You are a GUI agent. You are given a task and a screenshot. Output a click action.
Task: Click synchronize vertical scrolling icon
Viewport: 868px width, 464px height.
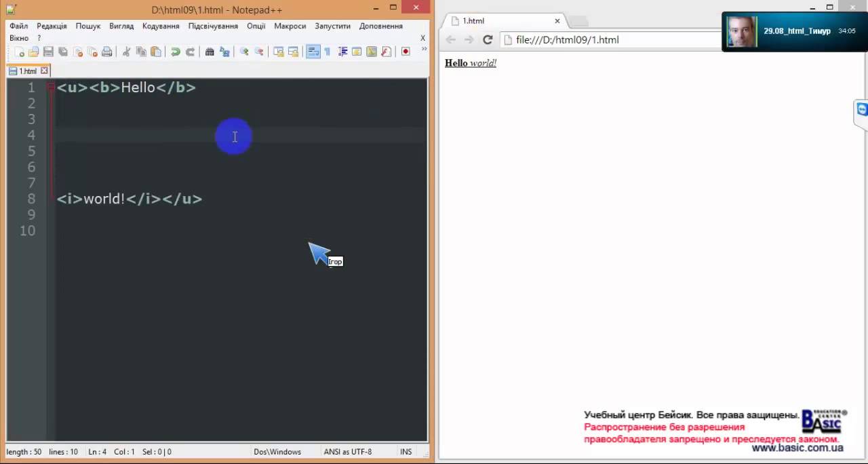pos(278,52)
